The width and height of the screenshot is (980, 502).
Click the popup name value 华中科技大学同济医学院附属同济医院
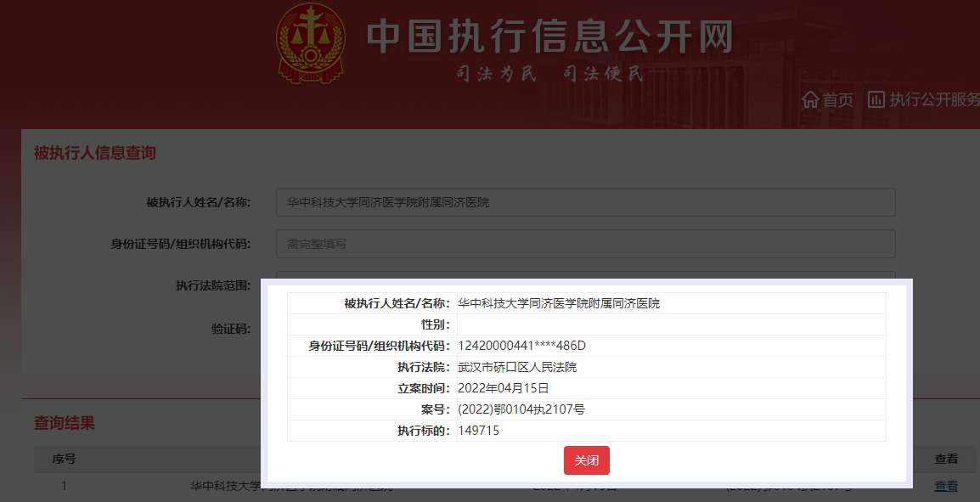click(x=559, y=304)
